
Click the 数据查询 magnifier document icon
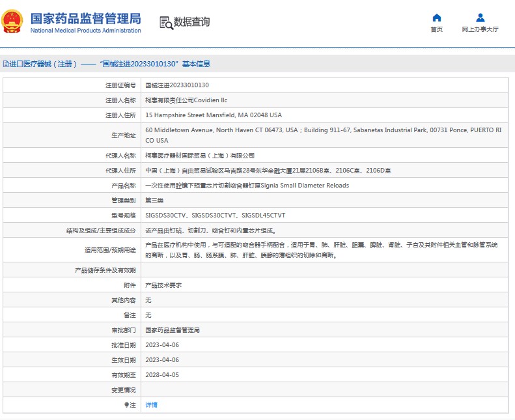[x=166, y=22]
